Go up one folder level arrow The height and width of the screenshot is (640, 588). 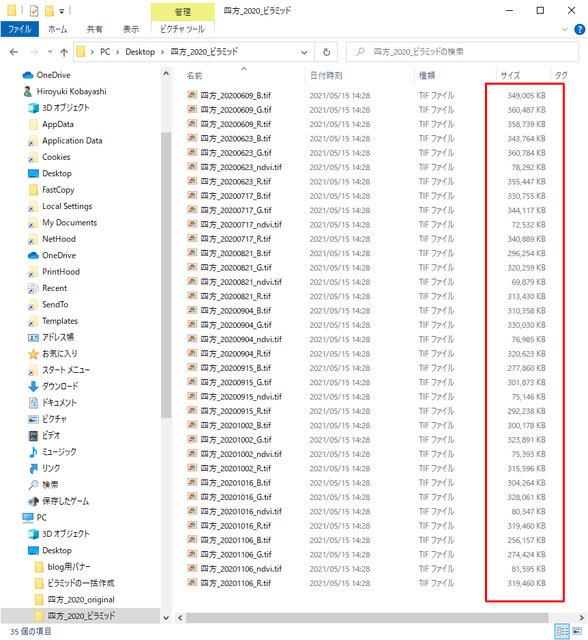point(64,52)
